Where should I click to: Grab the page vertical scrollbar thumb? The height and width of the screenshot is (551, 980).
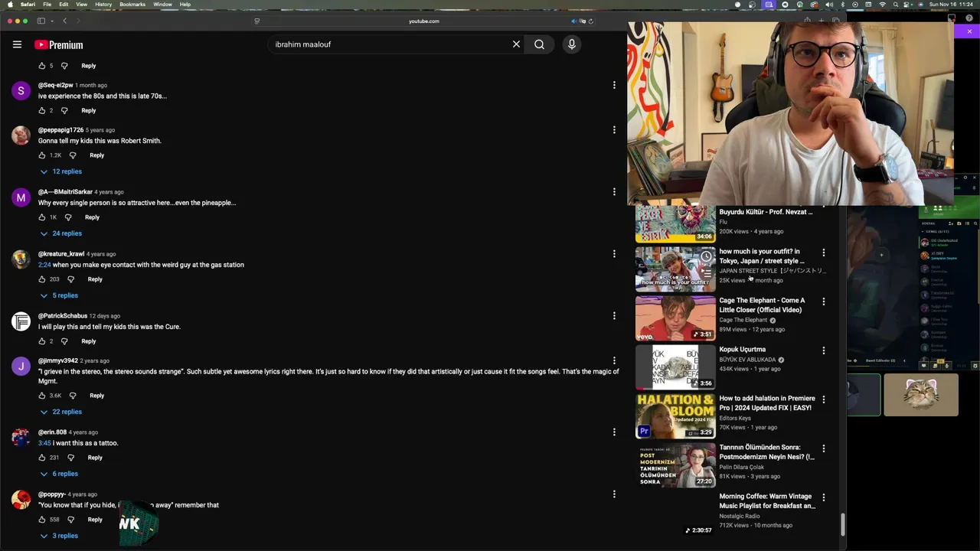844,525
